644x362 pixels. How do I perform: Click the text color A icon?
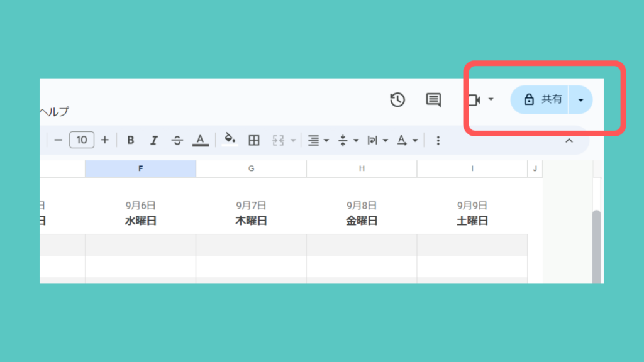[201, 140]
